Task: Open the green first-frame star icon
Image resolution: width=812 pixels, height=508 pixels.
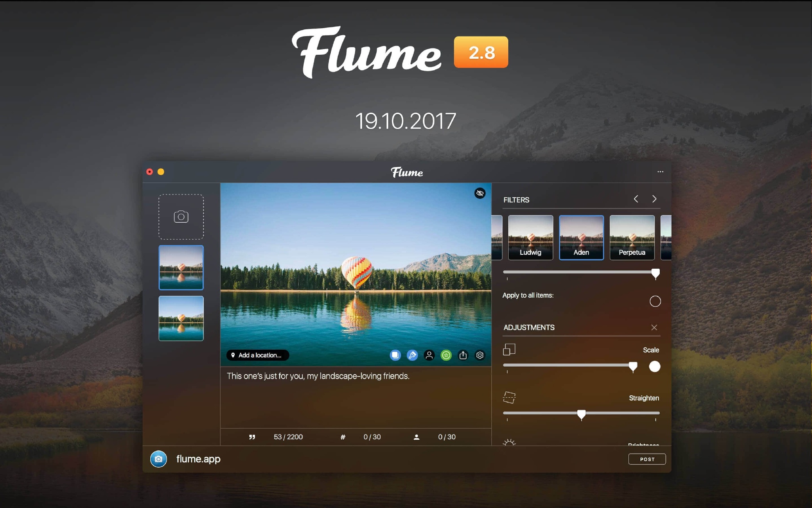Action: coord(446,355)
